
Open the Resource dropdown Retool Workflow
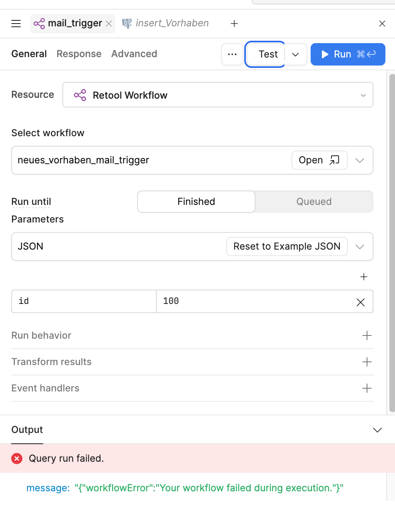(x=217, y=95)
